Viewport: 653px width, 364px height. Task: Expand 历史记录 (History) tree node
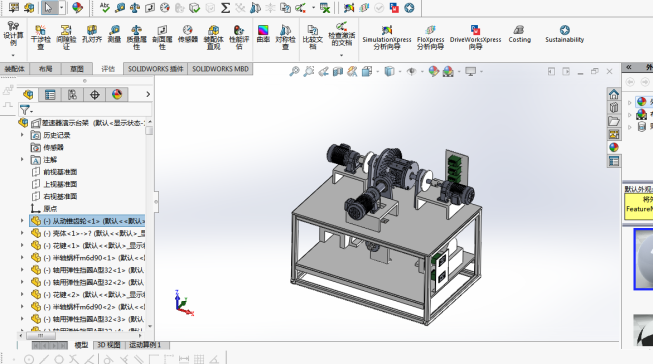(22, 135)
